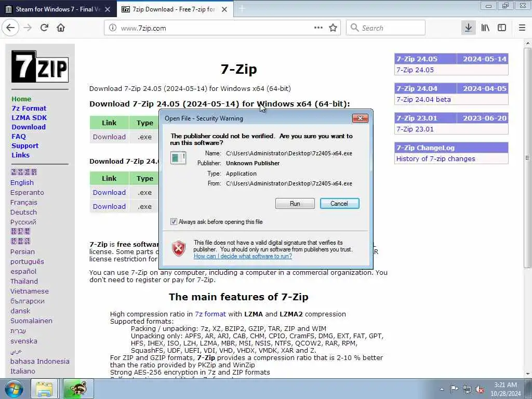Open the muted volume tray icon
The height and width of the screenshot is (399, 532).
[x=480, y=389]
